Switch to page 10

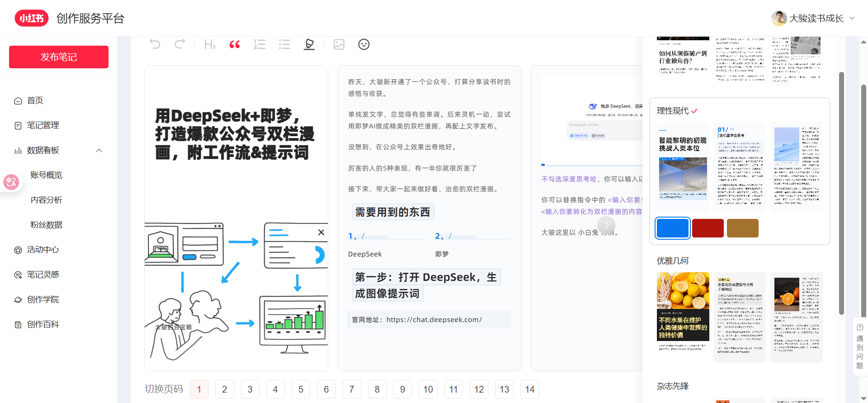(x=428, y=389)
